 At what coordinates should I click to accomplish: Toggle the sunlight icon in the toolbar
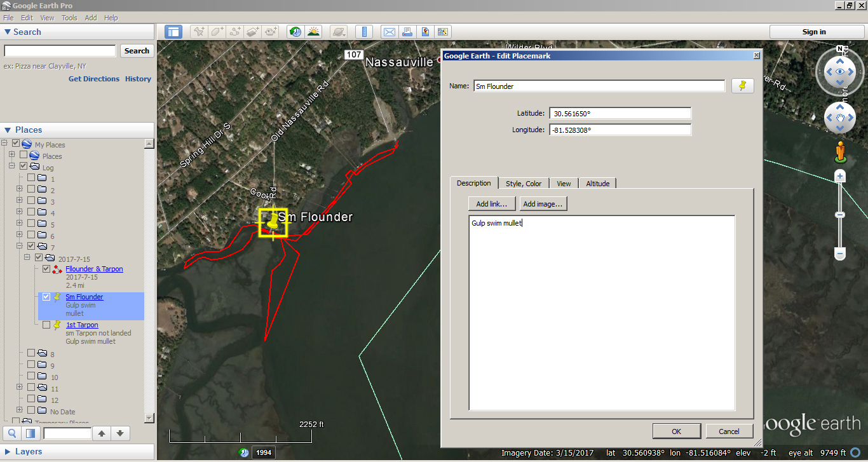(x=313, y=32)
